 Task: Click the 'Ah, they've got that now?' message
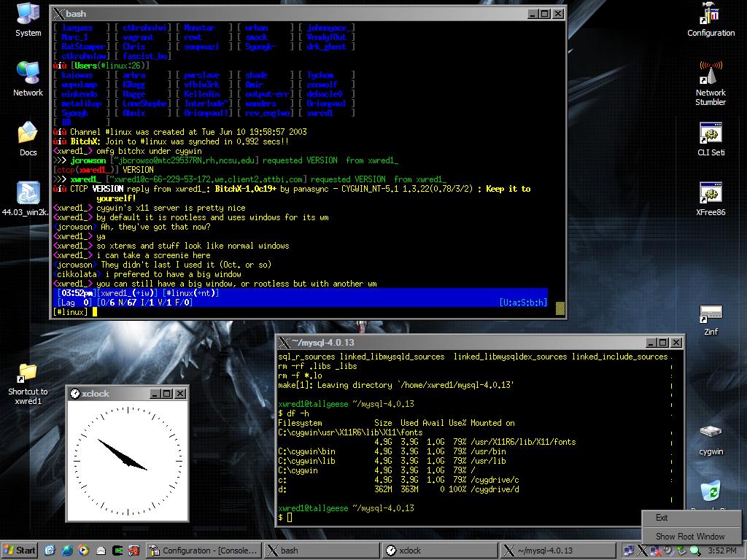click(x=155, y=227)
